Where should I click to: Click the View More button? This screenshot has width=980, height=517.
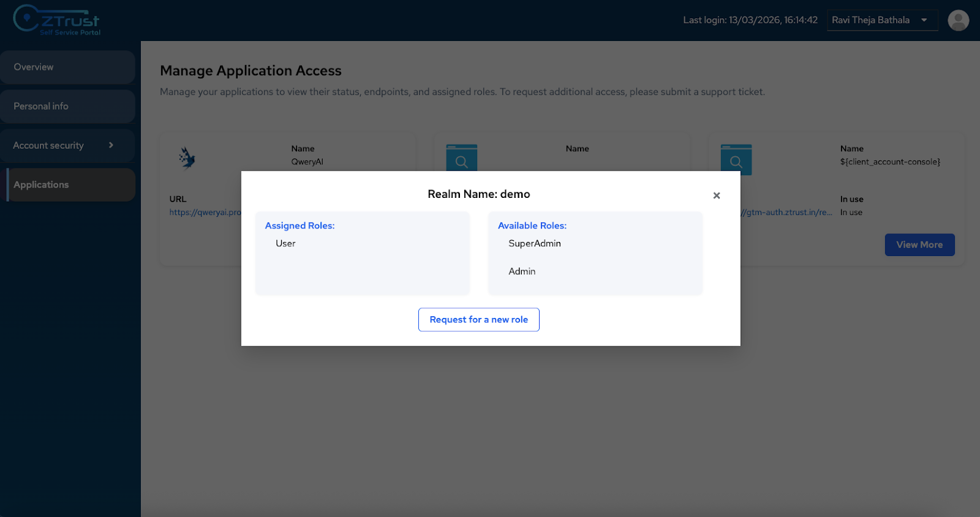point(919,245)
